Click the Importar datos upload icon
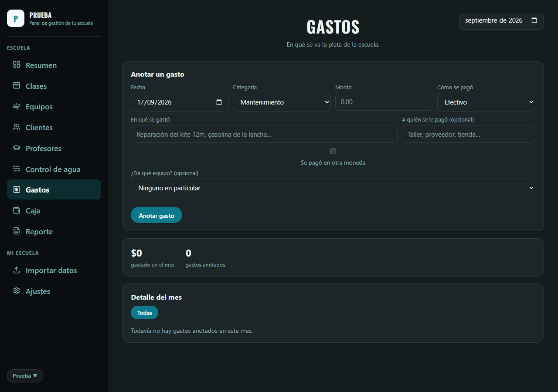Image resolution: width=558 pixels, height=392 pixels. (17, 270)
